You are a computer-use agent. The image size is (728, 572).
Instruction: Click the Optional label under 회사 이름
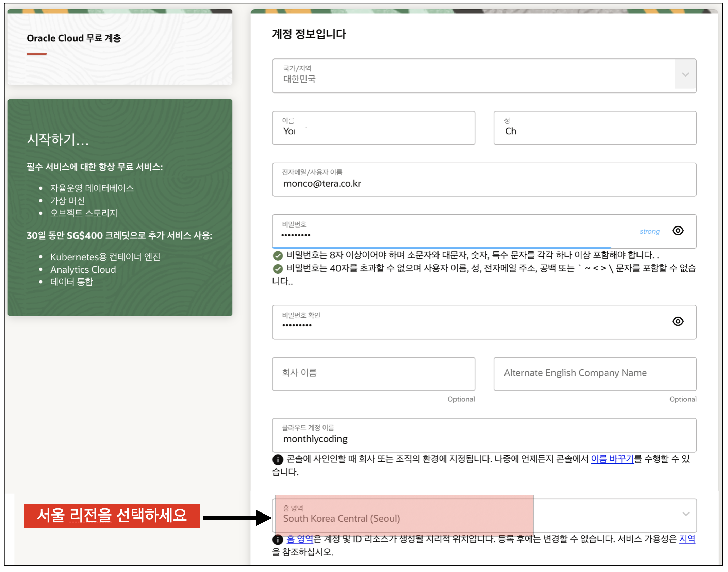tap(461, 399)
